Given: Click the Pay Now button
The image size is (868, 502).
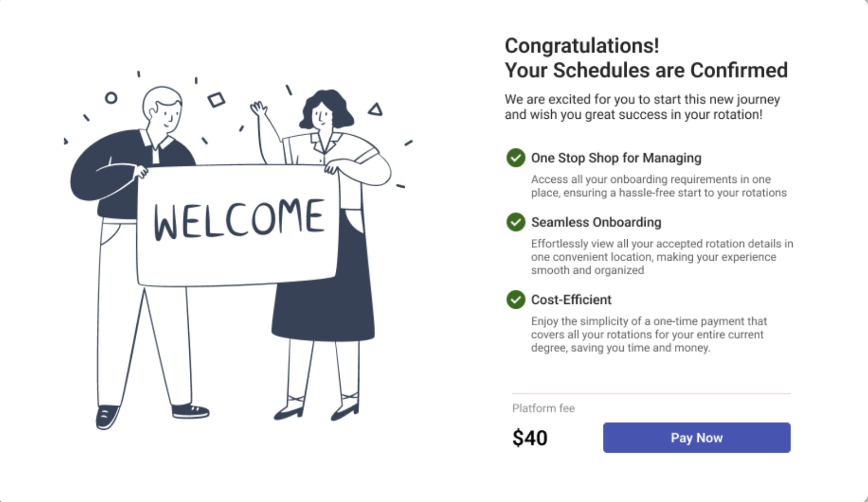Looking at the screenshot, I should 697,437.
